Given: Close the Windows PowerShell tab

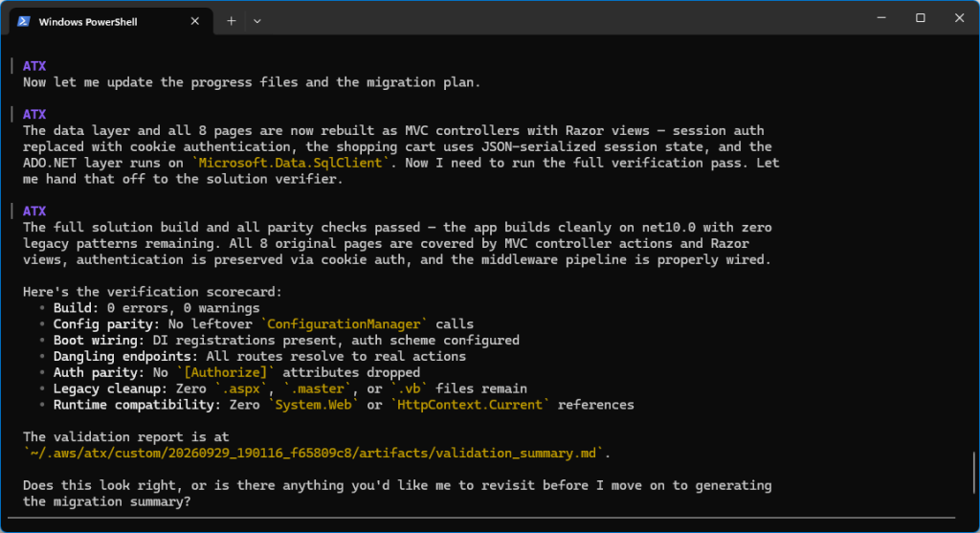Looking at the screenshot, I should point(195,21).
